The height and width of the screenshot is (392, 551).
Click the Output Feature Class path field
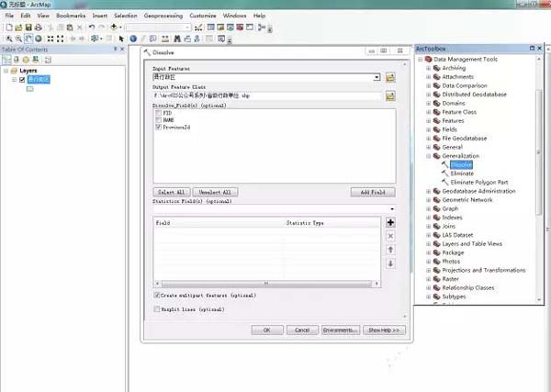267,95
